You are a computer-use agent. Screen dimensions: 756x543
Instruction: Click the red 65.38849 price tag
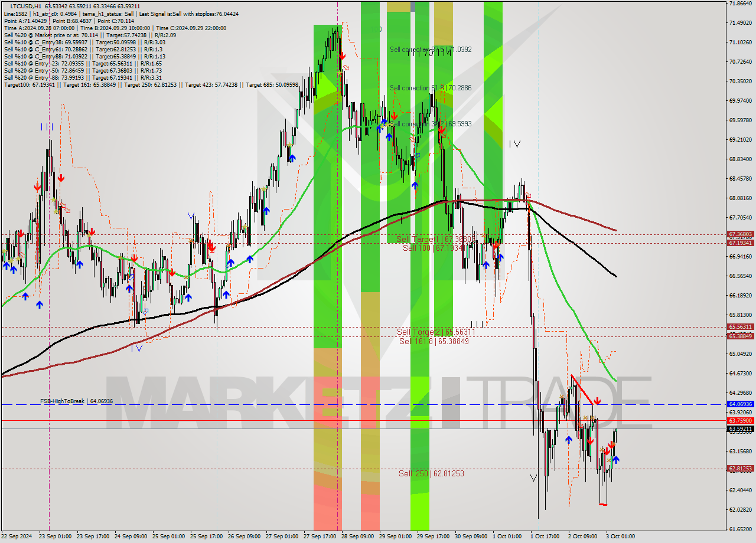pos(740,336)
